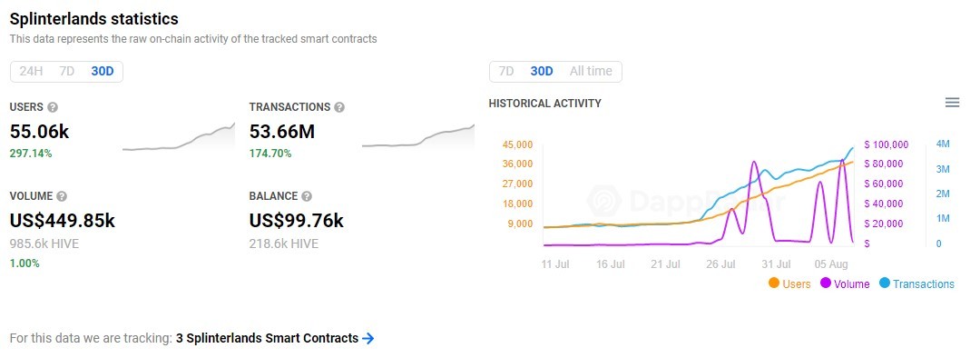
Task: Click the Volume help question mark icon
Action: pos(62,196)
